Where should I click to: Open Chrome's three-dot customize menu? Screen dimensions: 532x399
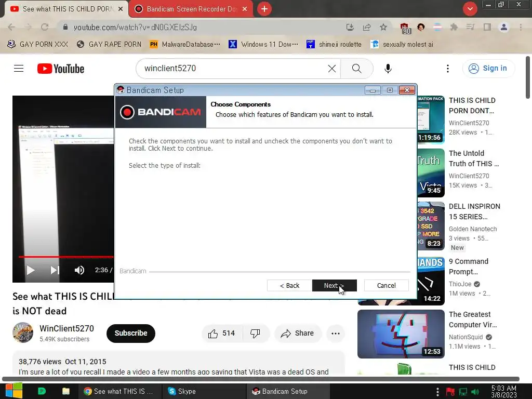(521, 27)
